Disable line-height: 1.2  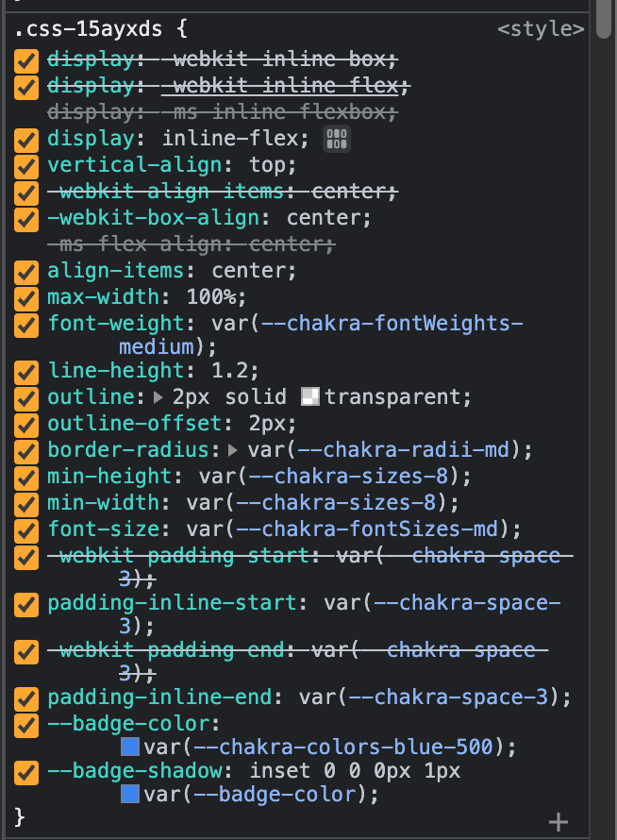coord(25,371)
